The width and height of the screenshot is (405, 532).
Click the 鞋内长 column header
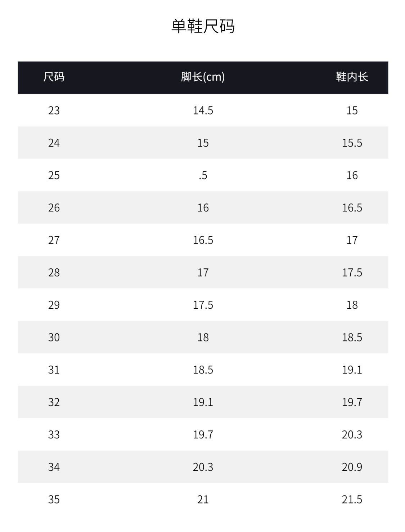coord(352,77)
